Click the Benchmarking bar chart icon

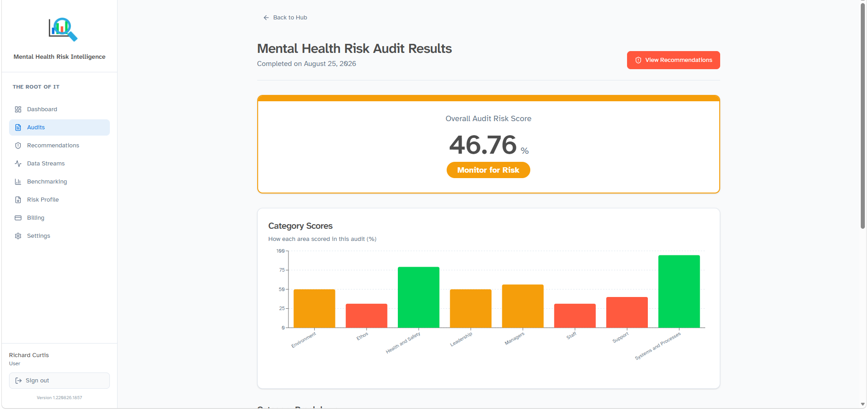click(x=18, y=182)
